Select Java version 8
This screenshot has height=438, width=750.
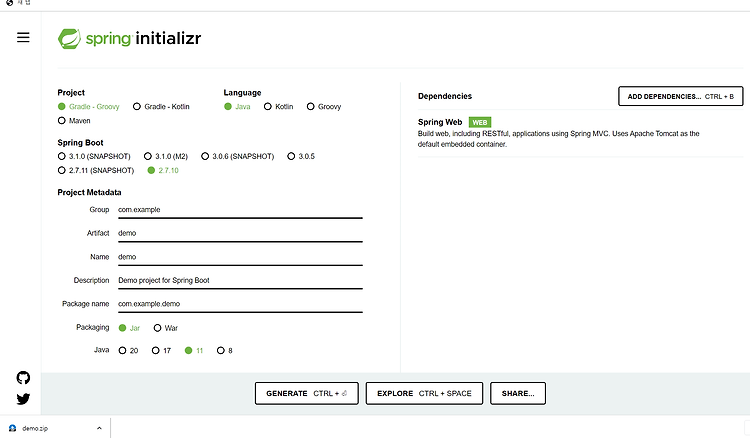(224, 350)
